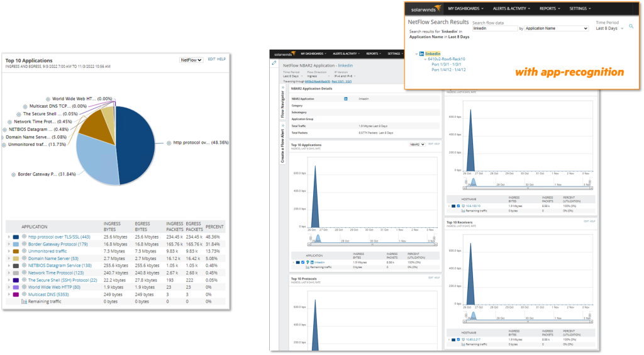
Task: Toggle the 10.80.2.217 hostname checkbox under Top 10 Receivers
Action: pyautogui.click(x=458, y=340)
